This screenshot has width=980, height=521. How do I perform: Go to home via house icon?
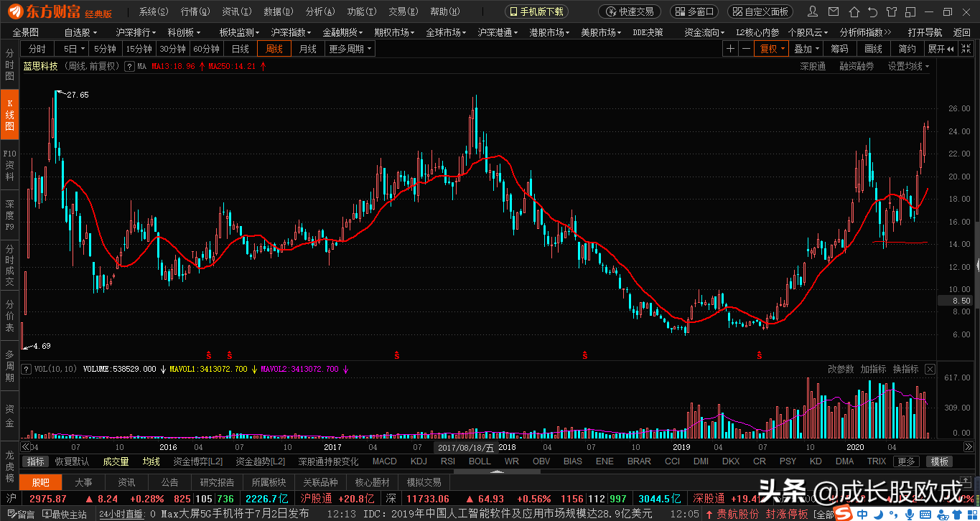[x=853, y=12]
